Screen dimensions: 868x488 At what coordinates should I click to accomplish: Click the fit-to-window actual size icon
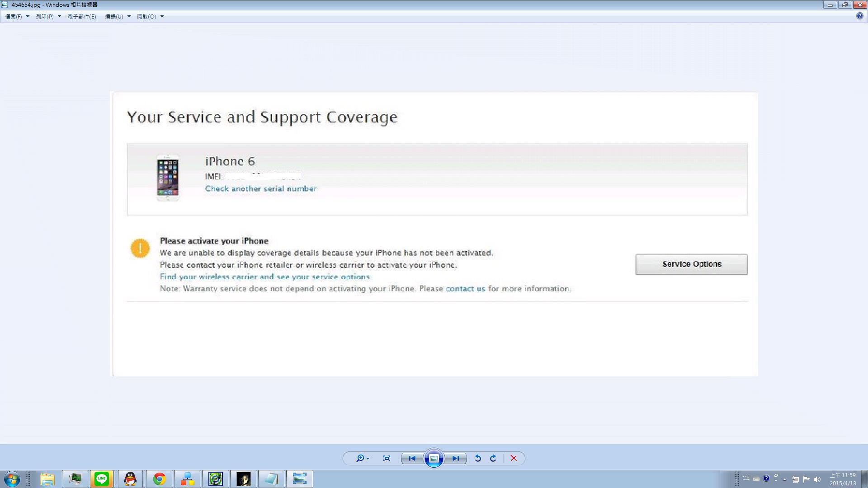[387, 458]
